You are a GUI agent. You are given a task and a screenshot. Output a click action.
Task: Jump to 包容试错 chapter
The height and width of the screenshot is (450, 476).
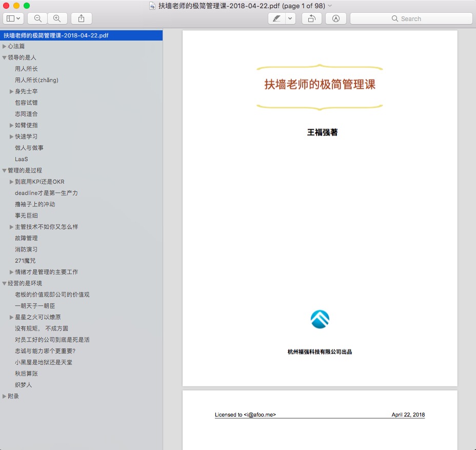point(26,103)
